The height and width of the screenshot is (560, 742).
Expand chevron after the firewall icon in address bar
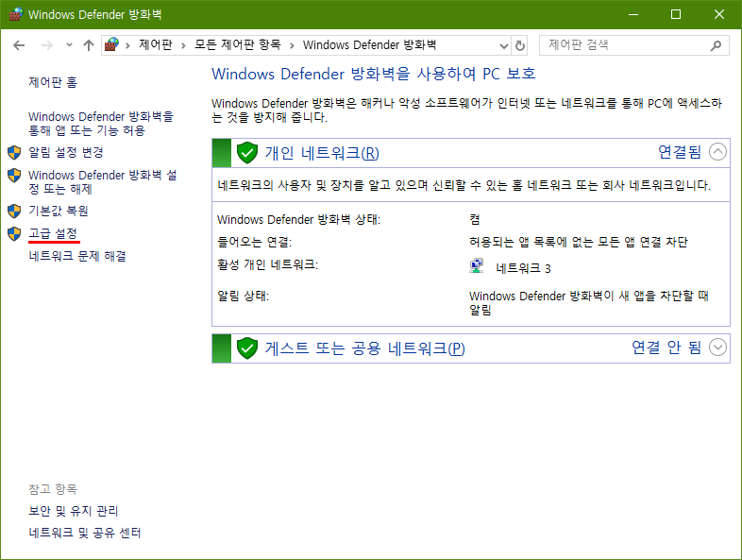click(127, 45)
